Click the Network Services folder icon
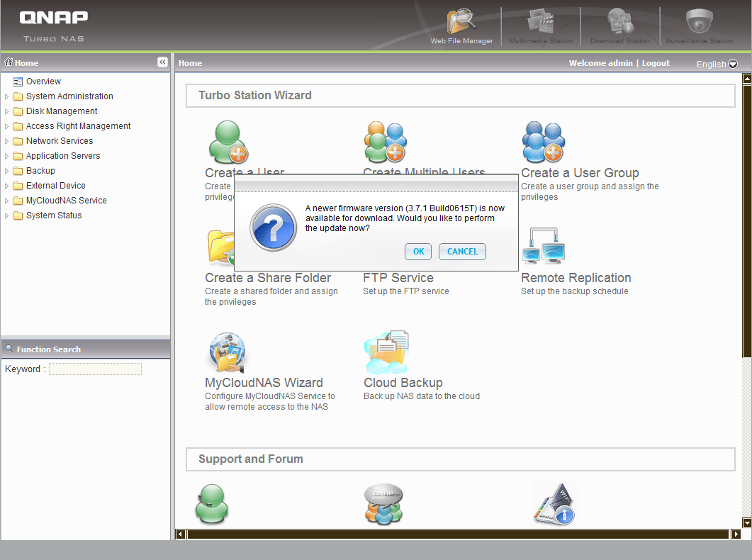This screenshot has height=560, width=752. [18, 141]
